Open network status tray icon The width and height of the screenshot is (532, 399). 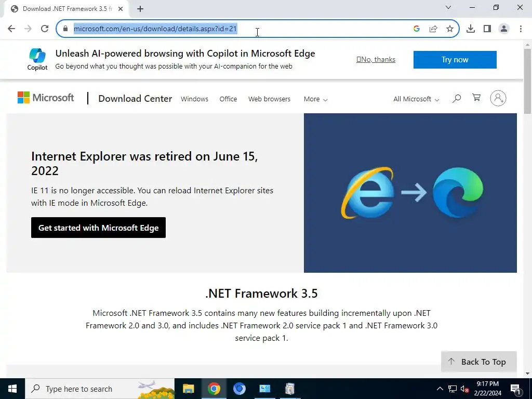click(x=453, y=389)
